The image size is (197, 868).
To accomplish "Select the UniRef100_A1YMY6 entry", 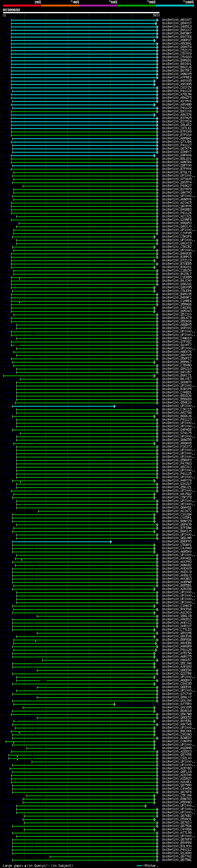I will coord(177,101).
